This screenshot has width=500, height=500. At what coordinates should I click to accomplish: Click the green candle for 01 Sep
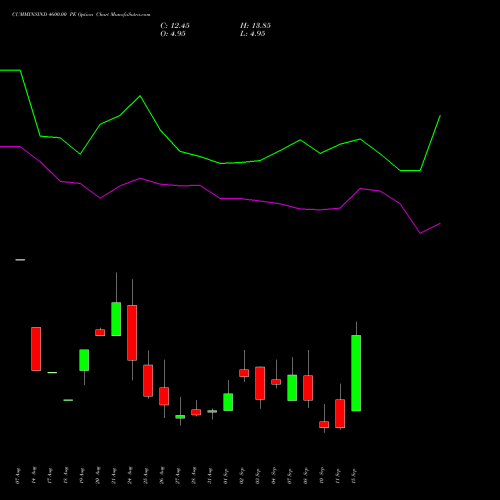pos(228,402)
